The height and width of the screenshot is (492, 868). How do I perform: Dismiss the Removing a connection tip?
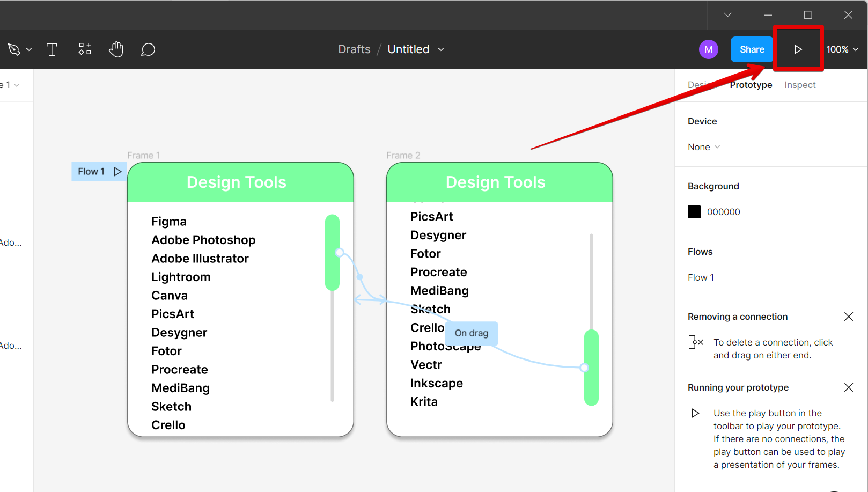click(x=848, y=317)
